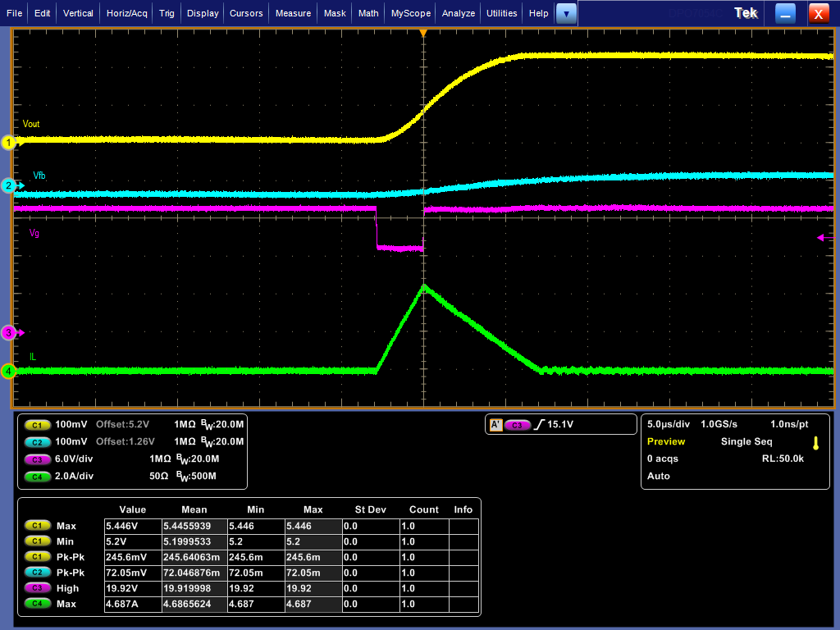
Task: Open the Math menu
Action: click(x=368, y=13)
